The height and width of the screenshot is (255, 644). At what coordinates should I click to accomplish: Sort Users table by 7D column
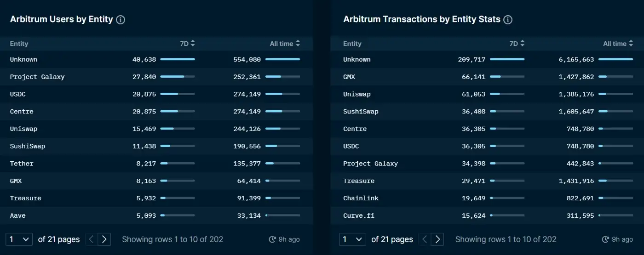[x=188, y=44]
